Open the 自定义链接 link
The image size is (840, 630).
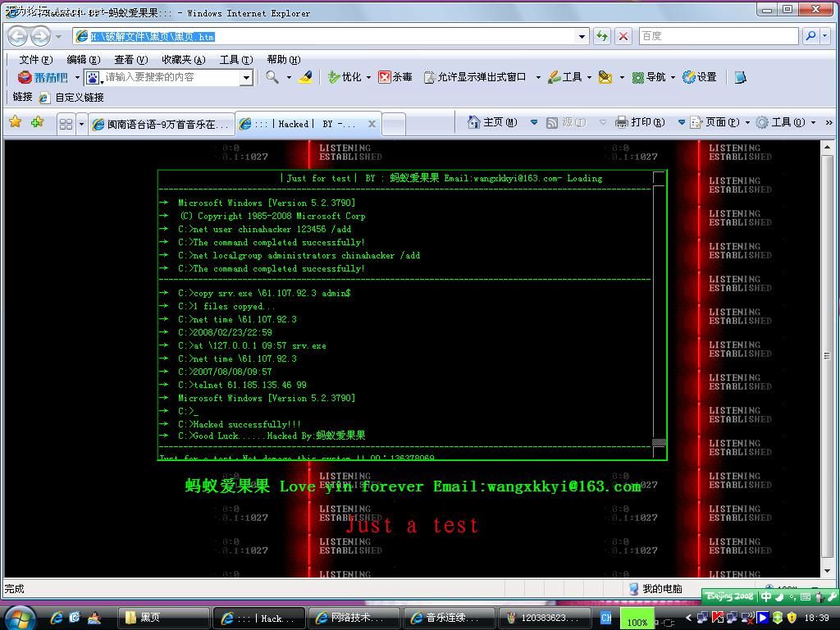pyautogui.click(x=72, y=98)
